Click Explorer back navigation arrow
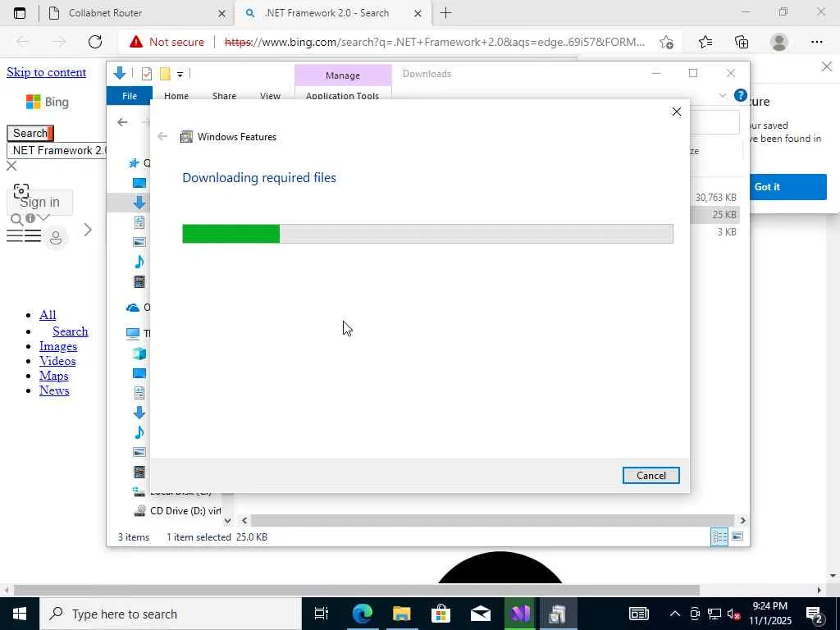Screen dimensions: 840x630 click(122, 122)
